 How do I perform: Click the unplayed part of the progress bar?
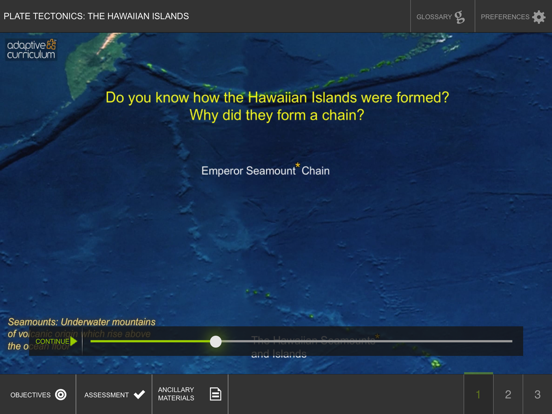pyautogui.click(x=367, y=341)
